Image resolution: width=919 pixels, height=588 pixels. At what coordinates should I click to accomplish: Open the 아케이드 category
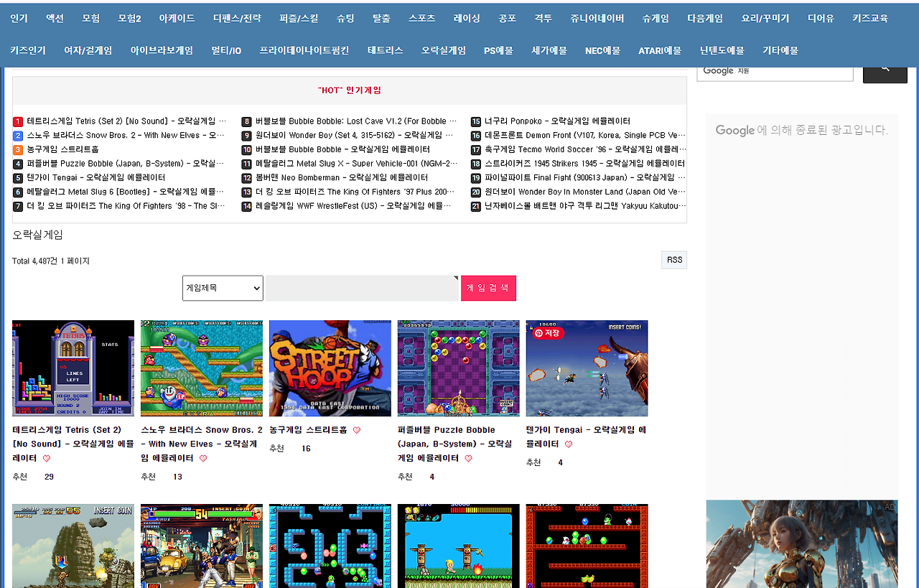coord(177,19)
